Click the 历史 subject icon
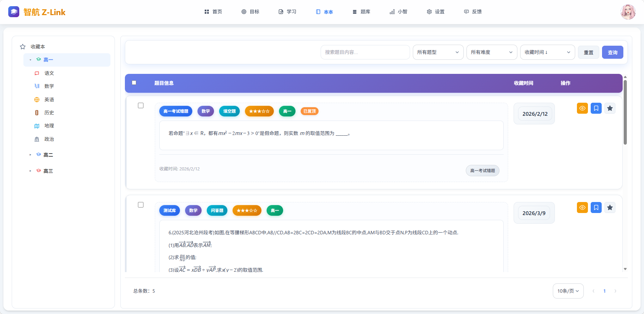The image size is (644, 314). 37,113
